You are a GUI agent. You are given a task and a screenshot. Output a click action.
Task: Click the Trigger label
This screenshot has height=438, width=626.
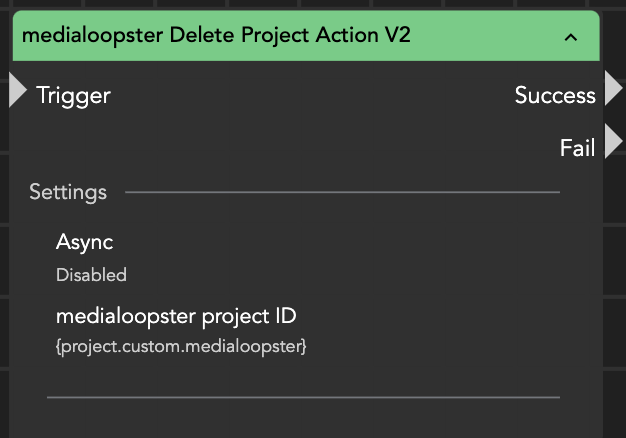click(x=73, y=95)
